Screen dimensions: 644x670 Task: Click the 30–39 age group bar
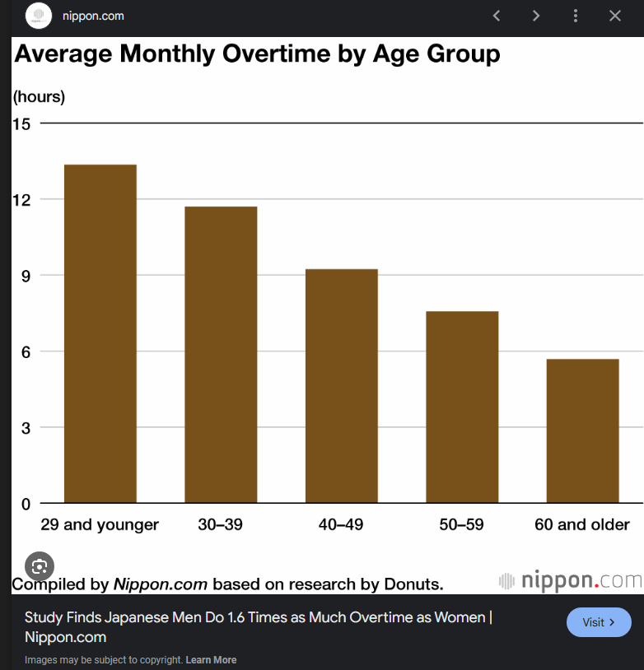coord(221,354)
